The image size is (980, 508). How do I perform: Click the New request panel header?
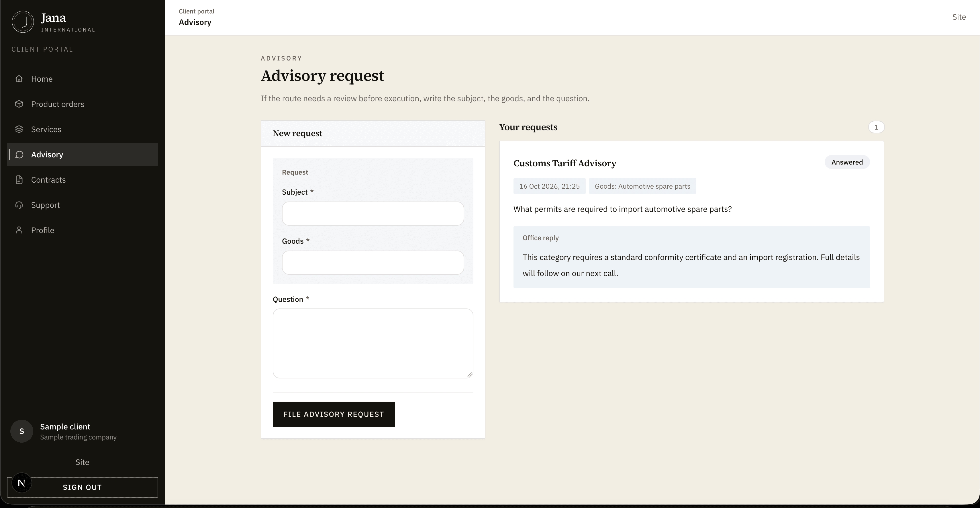tap(373, 134)
